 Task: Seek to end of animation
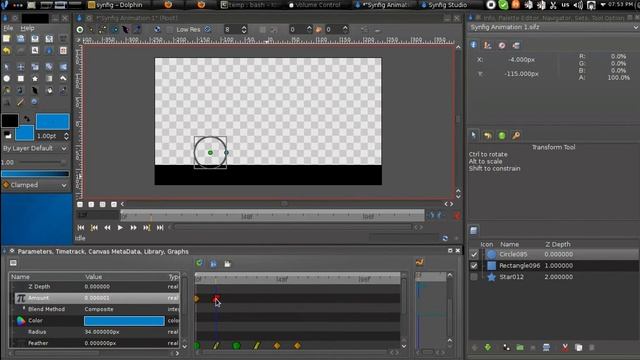pyautogui.click(x=160, y=228)
